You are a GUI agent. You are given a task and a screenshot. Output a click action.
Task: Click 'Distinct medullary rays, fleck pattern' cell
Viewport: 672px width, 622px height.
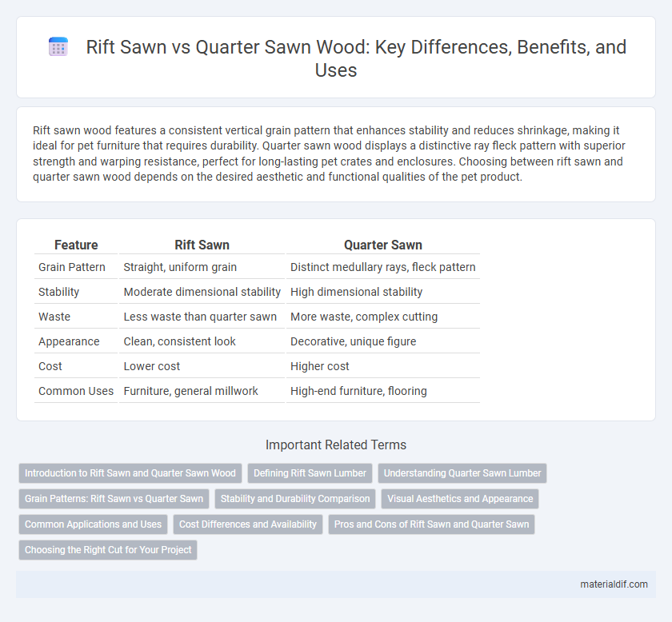[x=382, y=267]
